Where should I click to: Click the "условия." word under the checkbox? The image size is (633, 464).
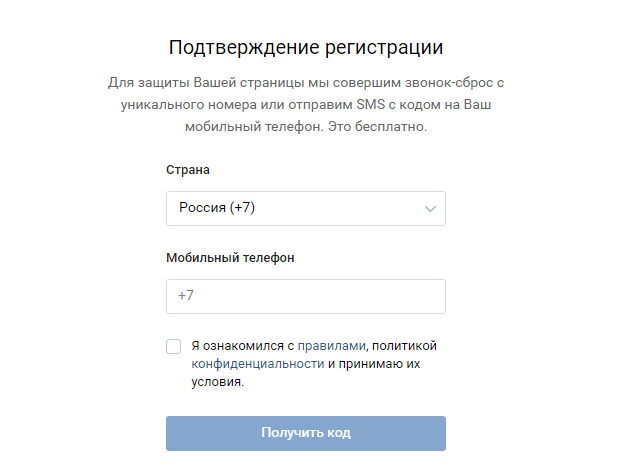coord(219,381)
